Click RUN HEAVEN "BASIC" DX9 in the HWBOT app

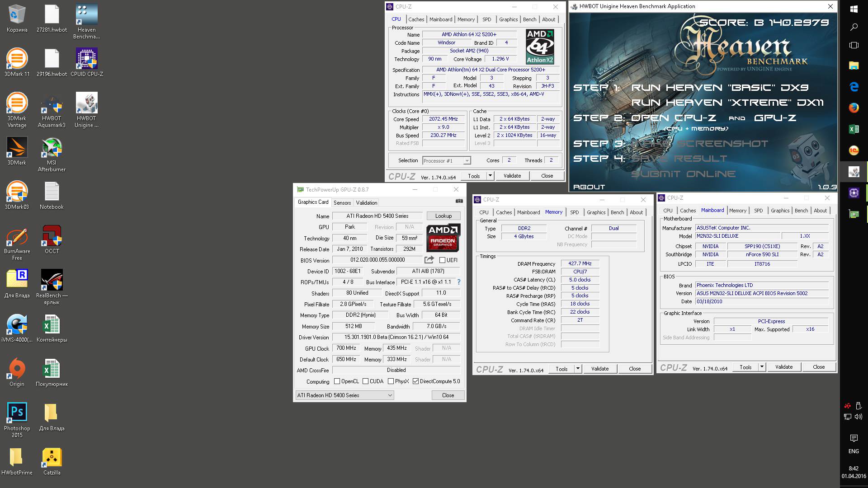[x=720, y=88]
